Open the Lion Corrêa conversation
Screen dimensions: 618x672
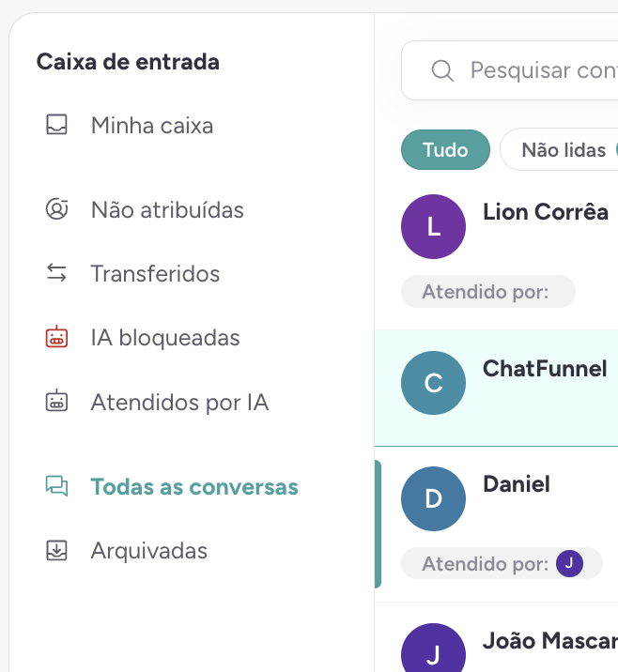[496, 252]
